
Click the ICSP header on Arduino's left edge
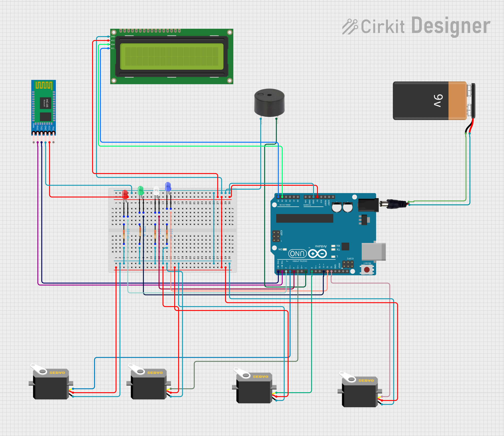coord(276,236)
